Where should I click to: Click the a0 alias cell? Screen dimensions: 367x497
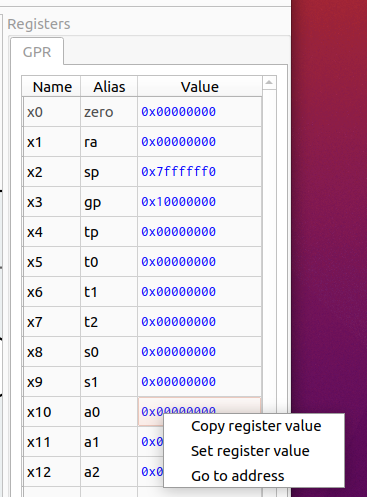[109, 412]
